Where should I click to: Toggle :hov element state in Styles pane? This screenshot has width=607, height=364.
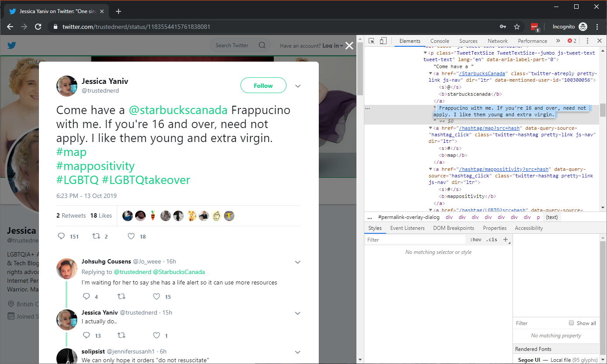pos(475,239)
